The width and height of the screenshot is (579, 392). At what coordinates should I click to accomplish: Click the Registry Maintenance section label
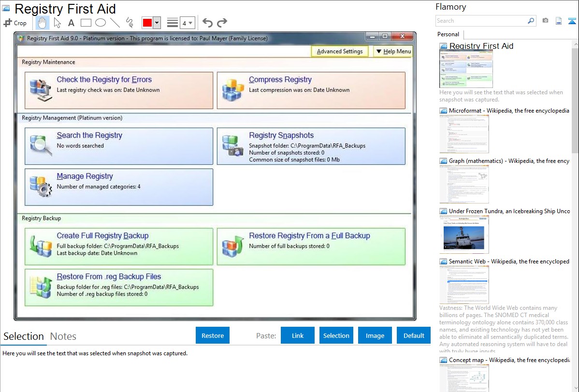tap(48, 62)
